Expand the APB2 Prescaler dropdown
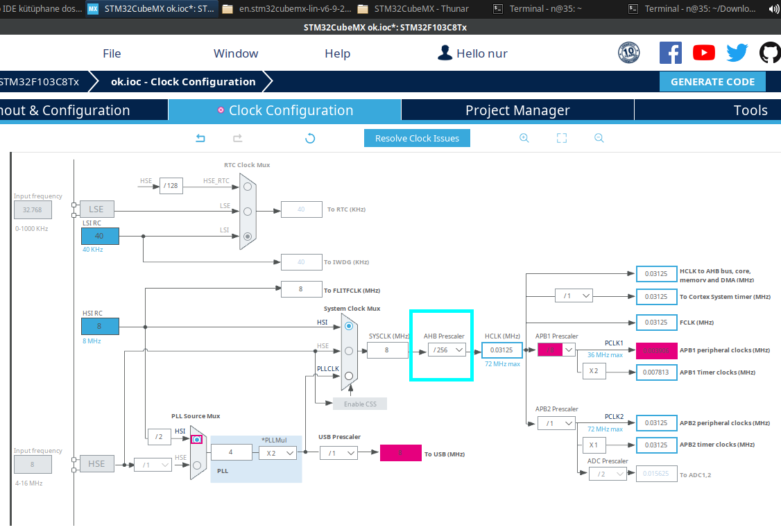The image size is (781, 532). (x=556, y=423)
